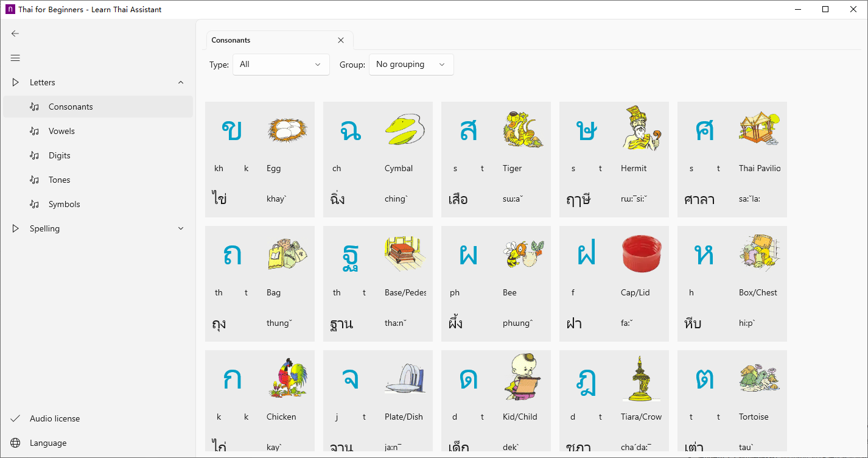Click the Thai word หีบ on Box/Chest card
Image resolution: width=868 pixels, height=458 pixels.
(693, 323)
